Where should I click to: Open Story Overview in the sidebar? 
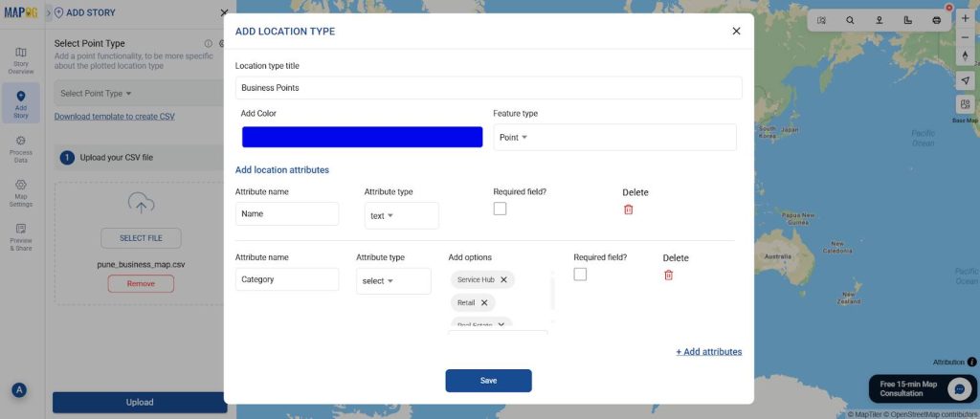21,60
